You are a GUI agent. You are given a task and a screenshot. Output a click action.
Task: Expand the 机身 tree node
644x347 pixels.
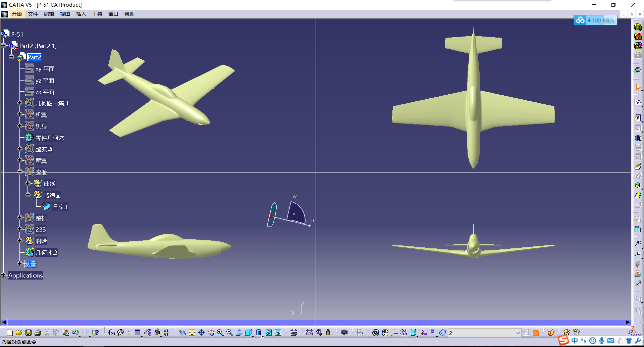pos(20,126)
